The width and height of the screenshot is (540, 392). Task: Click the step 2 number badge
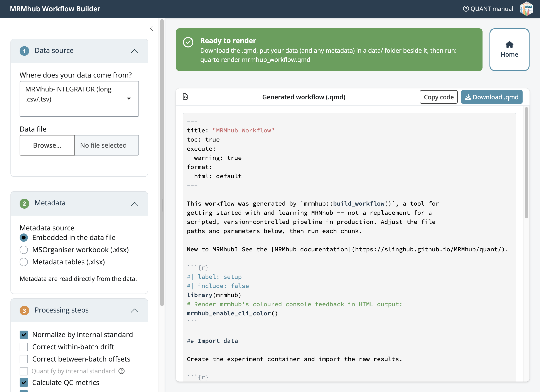coord(24,204)
